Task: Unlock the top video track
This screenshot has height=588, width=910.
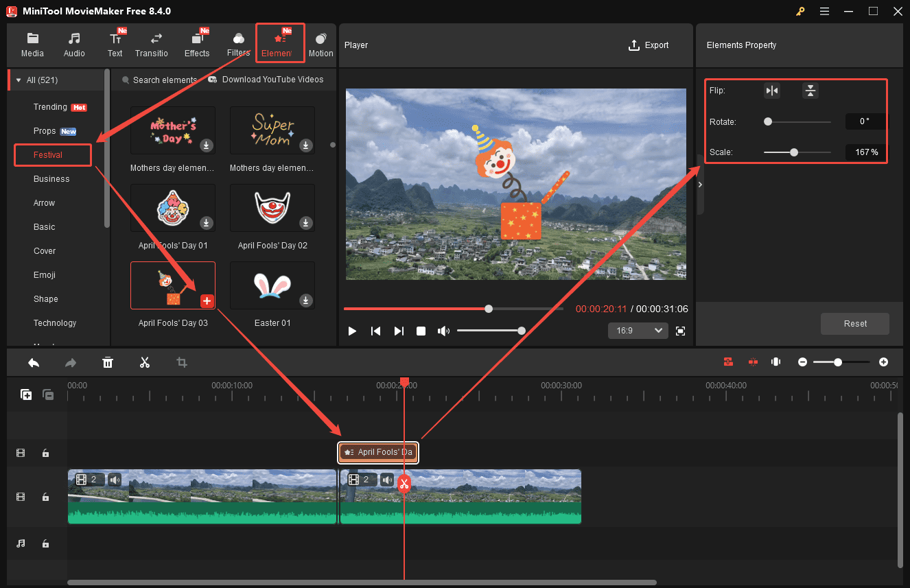Action: coord(45,453)
